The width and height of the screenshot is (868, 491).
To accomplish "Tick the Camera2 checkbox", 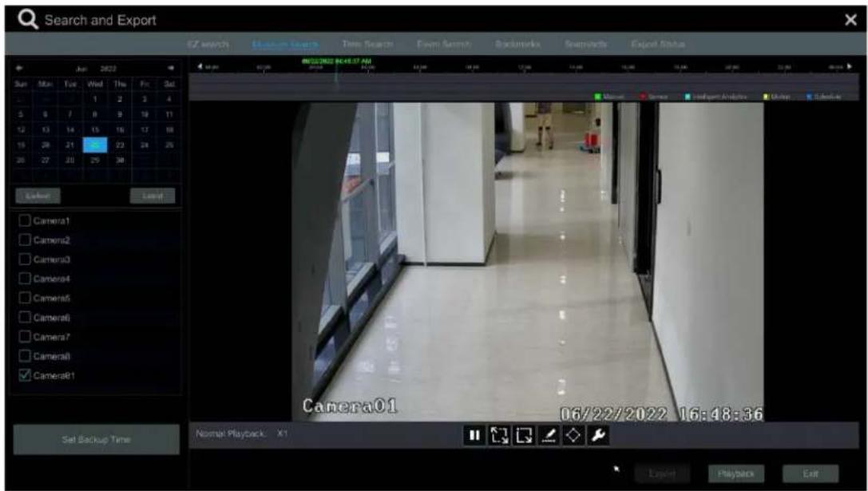I will click(25, 240).
